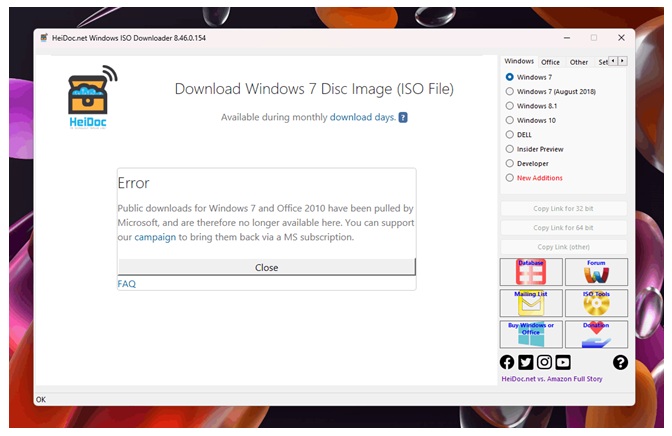Click Copy Link (other) button
This screenshot has width=672, height=436.
pos(563,247)
